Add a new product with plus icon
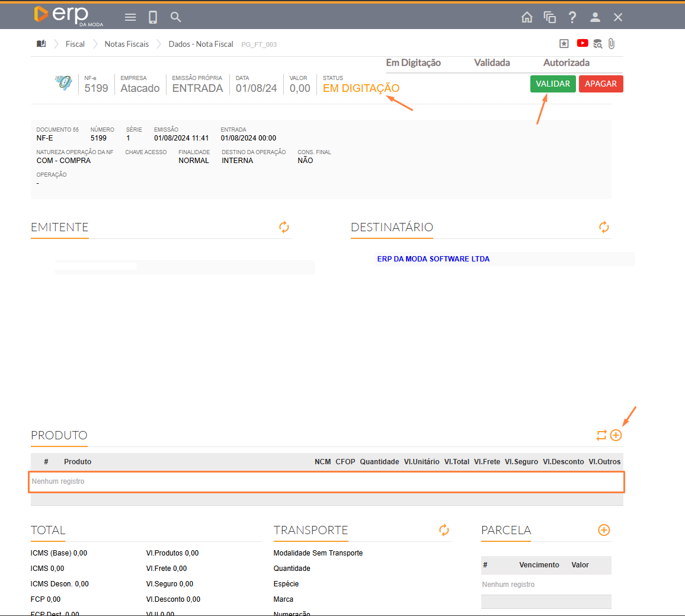Viewport: 685px width, 616px height. [616, 436]
